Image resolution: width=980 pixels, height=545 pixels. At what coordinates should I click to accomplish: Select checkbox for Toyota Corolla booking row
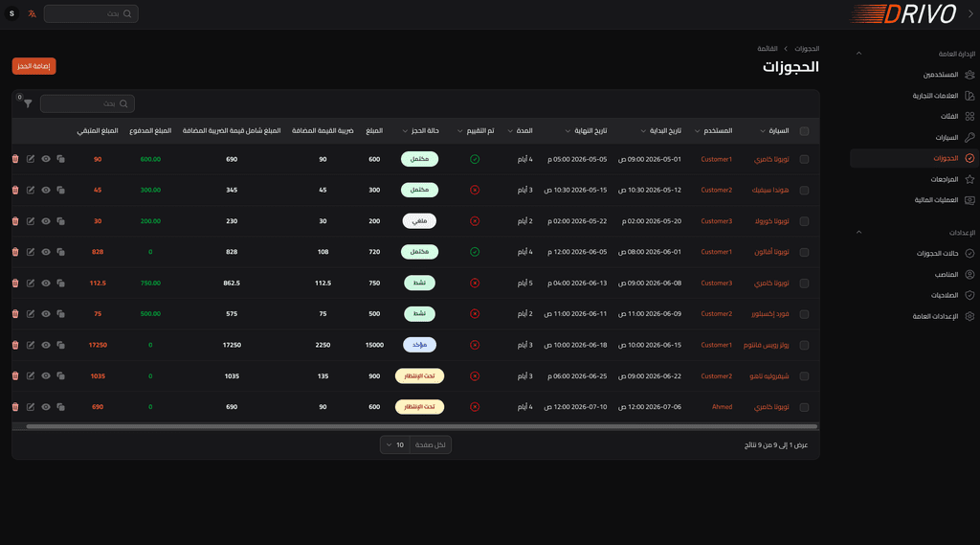[804, 221]
